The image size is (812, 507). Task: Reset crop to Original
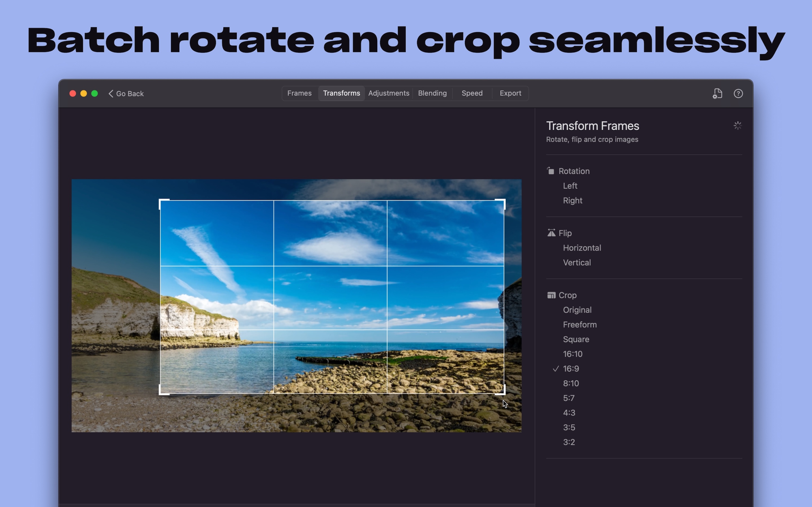point(577,310)
